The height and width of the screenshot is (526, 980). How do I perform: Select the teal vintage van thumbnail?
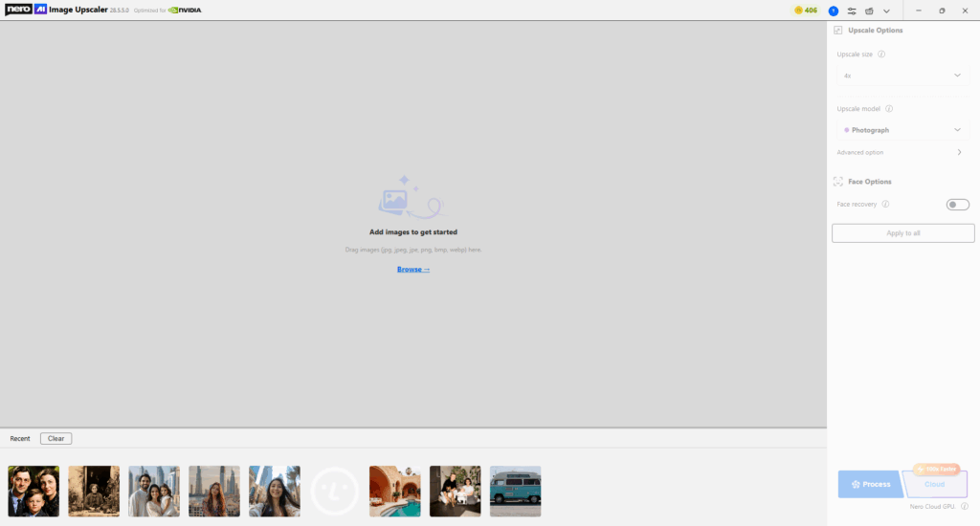click(x=515, y=492)
